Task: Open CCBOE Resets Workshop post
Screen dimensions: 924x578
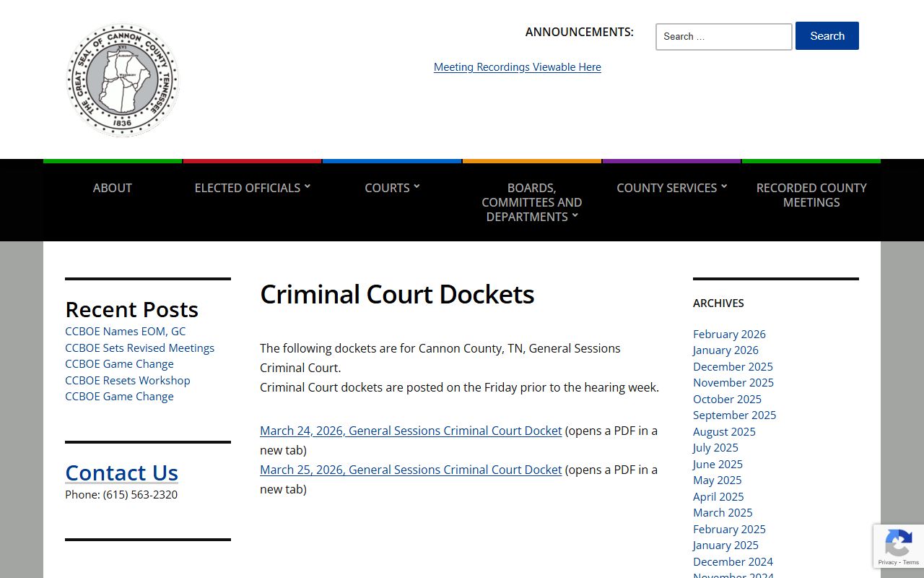Action: click(x=128, y=380)
